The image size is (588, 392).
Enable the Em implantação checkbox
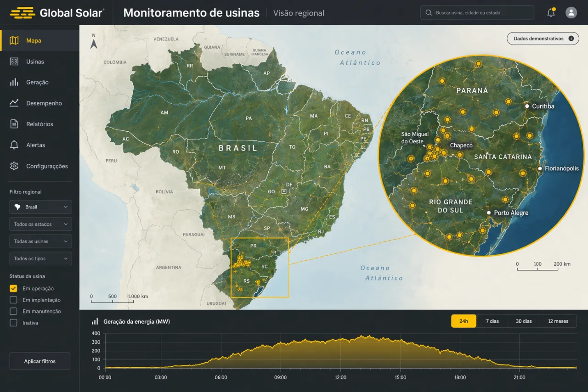(x=13, y=300)
